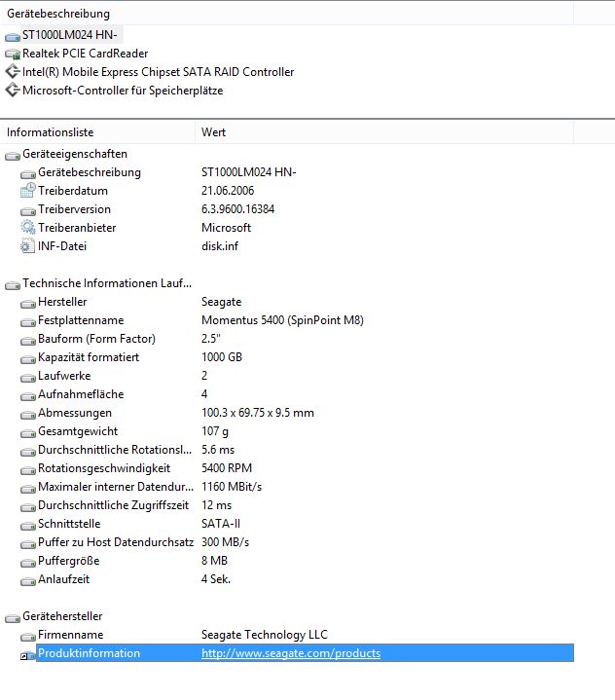Click the Treiberdatum calendar icon
Screen dimensions: 615x700
[x=28, y=190]
